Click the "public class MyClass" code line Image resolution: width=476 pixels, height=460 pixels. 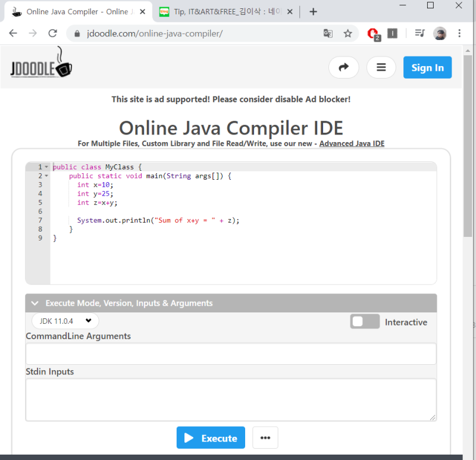pos(97,167)
